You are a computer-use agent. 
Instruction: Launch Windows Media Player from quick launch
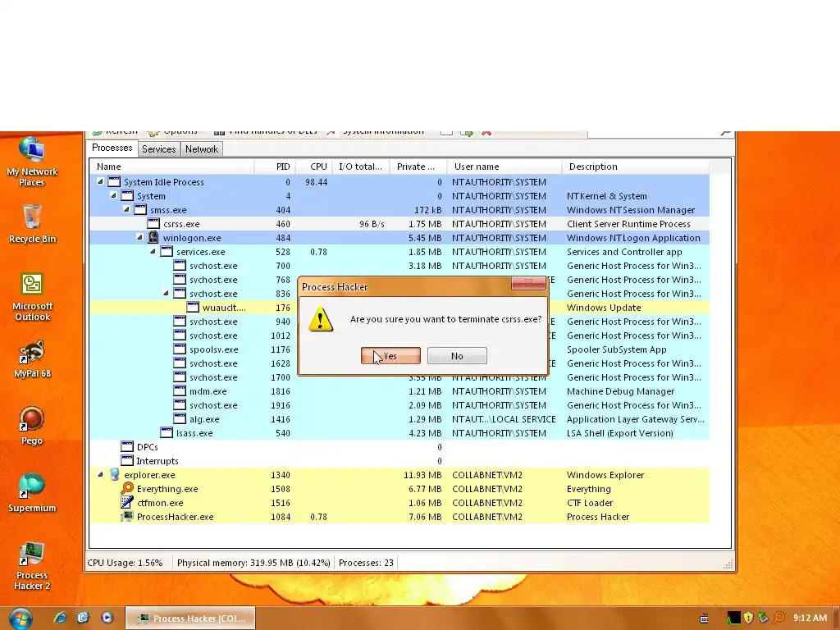click(x=107, y=618)
